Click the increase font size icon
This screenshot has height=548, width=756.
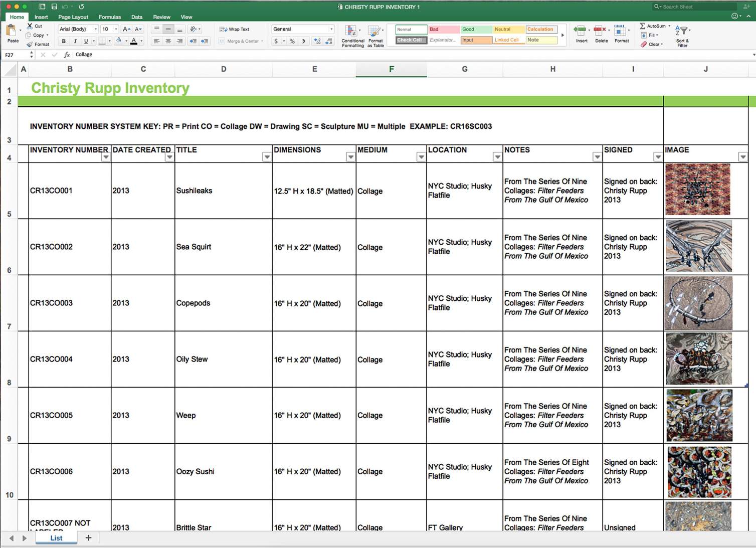[126, 29]
